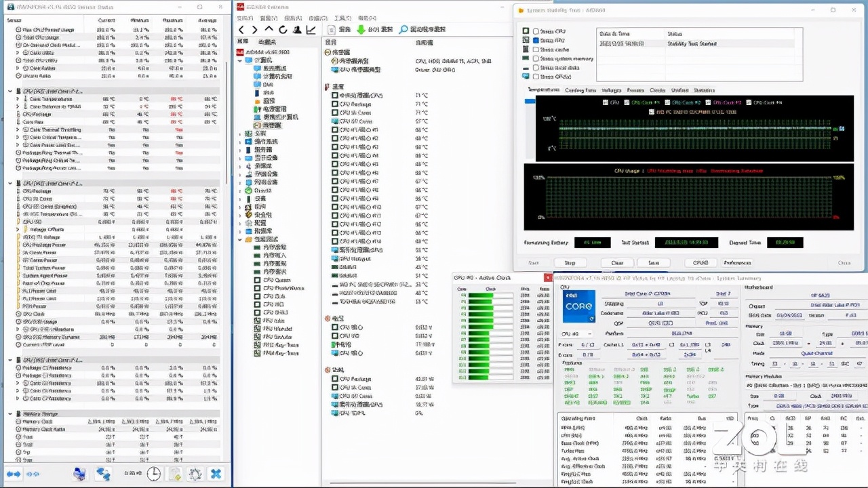Viewport: 868px width, 488px height.
Task: Switch to the Cooling Fans tab
Action: tap(580, 90)
